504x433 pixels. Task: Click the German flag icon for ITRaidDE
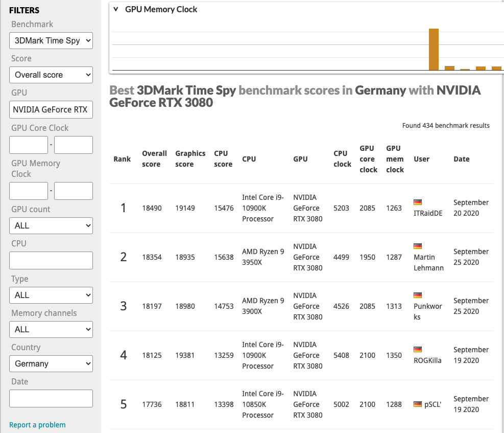(418, 202)
